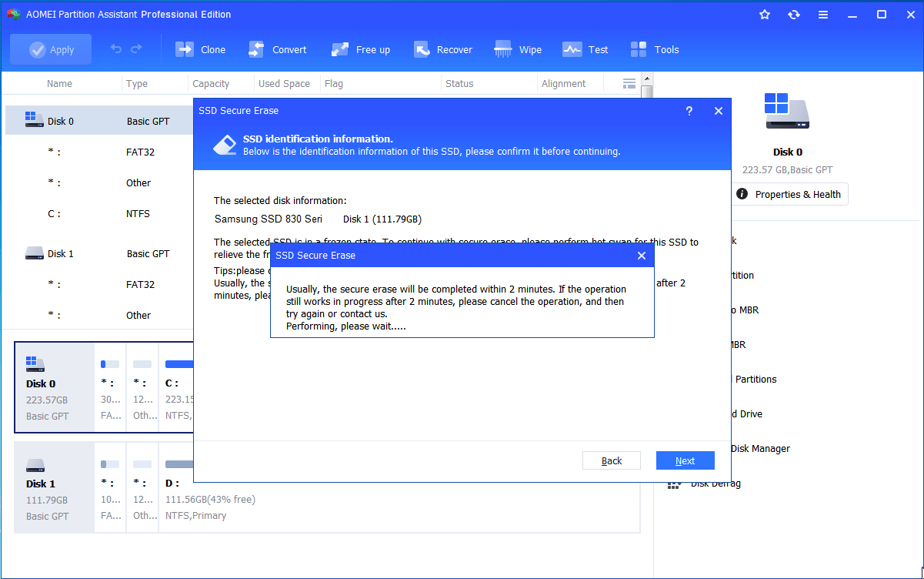Open the Free up tool

(x=361, y=49)
